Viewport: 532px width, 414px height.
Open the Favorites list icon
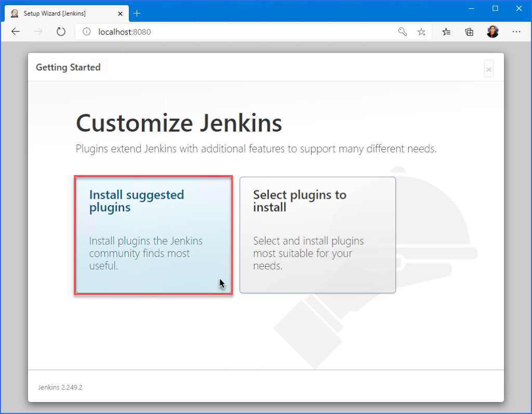point(446,32)
